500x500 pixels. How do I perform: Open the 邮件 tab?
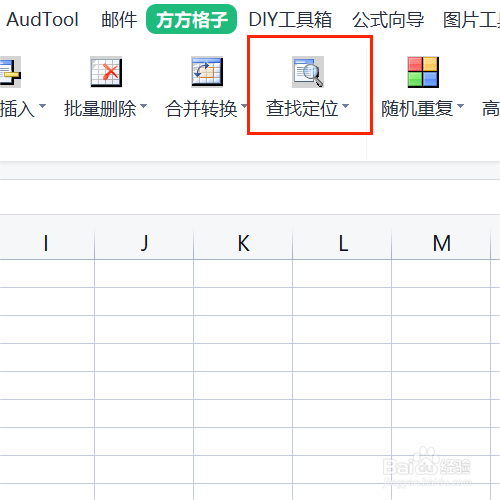click(119, 19)
